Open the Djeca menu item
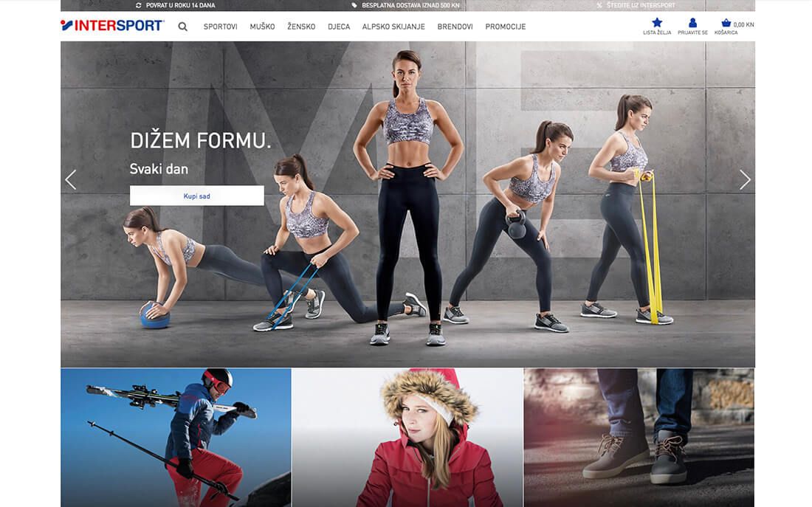This screenshot has width=812, height=507. [x=339, y=27]
